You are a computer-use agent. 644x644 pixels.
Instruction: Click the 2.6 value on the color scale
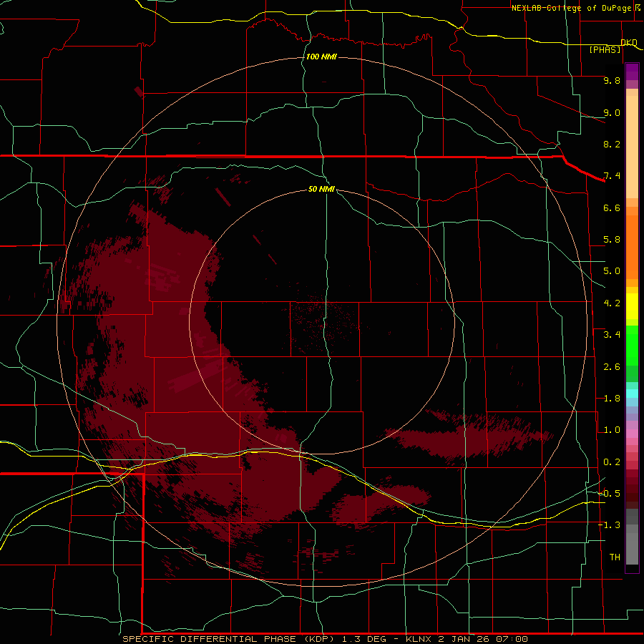coord(612,367)
